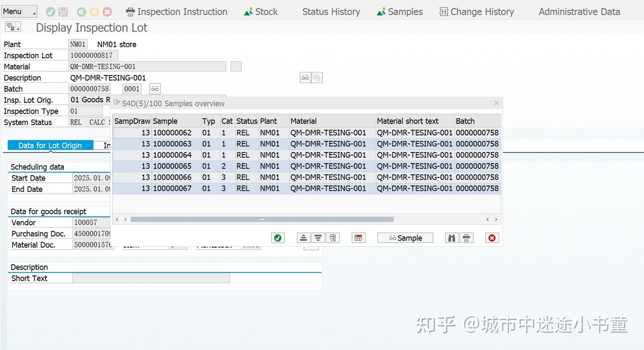The width and height of the screenshot is (644, 350).
Task: Sort samples in descending order
Action: [x=318, y=238]
